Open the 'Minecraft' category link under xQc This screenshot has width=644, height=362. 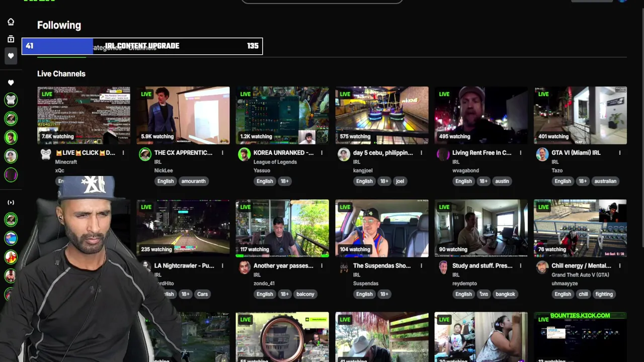pyautogui.click(x=66, y=162)
